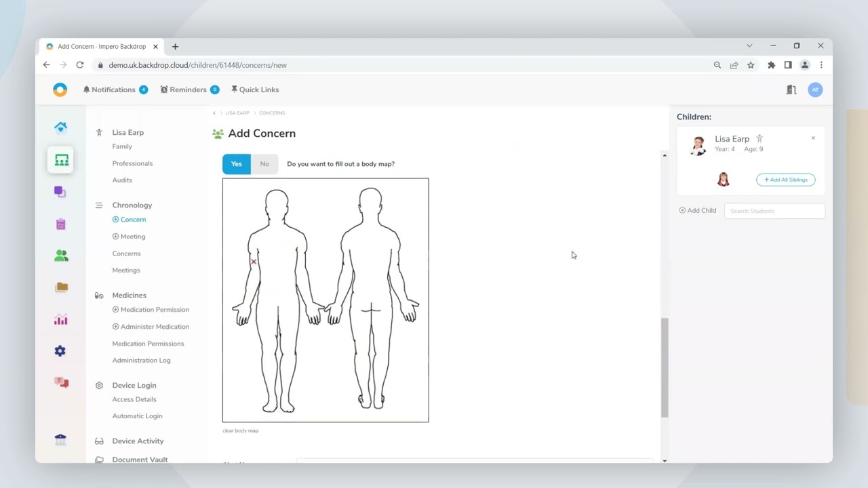Expand the Medicines section header
Image resolution: width=868 pixels, height=488 pixels.
click(x=129, y=296)
